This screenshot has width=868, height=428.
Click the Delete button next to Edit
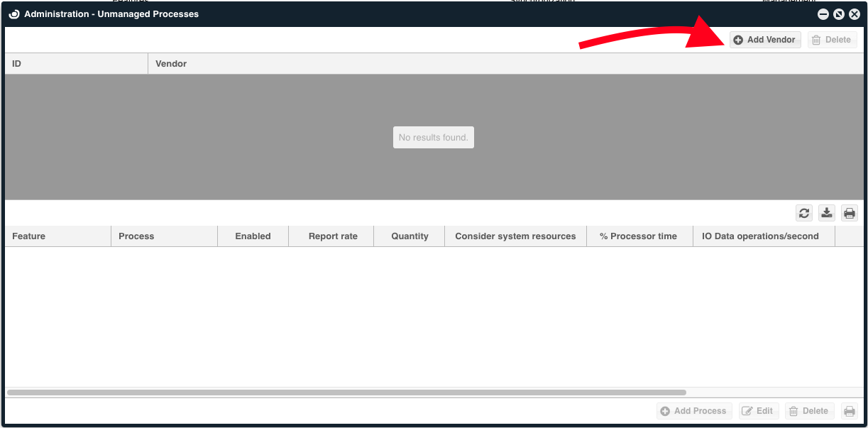(809, 411)
